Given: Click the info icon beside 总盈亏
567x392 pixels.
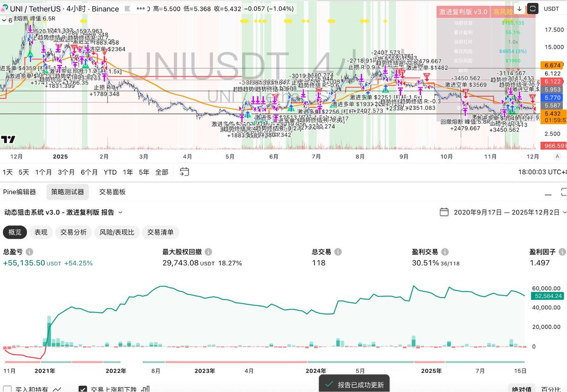Looking at the screenshot, I should [x=30, y=252].
